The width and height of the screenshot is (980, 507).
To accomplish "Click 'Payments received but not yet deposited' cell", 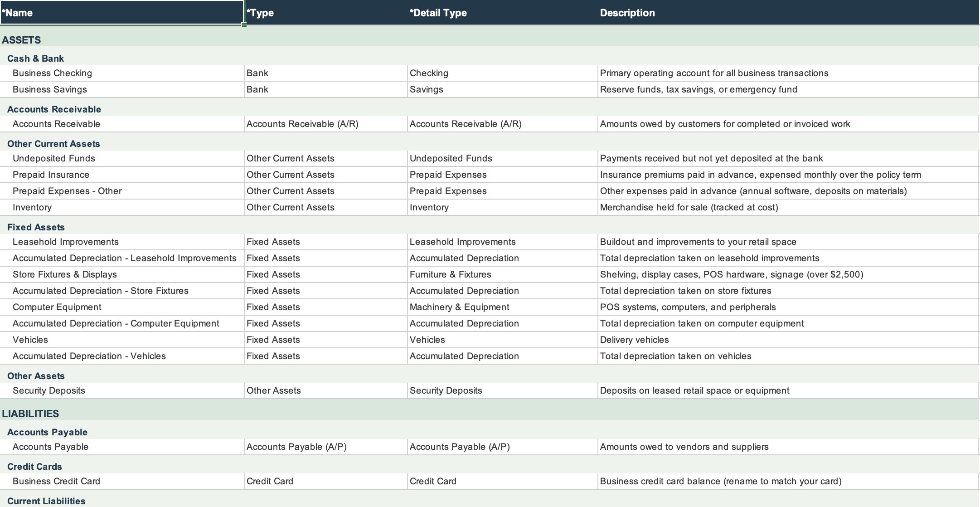I will tap(789, 159).
